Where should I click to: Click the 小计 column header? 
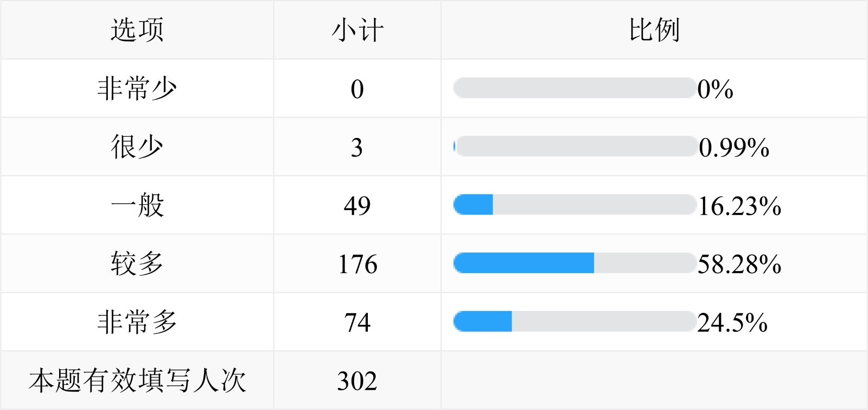pyautogui.click(x=358, y=30)
